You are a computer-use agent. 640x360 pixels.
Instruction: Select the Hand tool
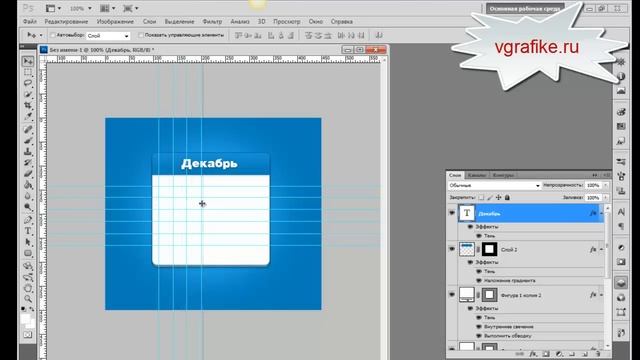click(28, 288)
